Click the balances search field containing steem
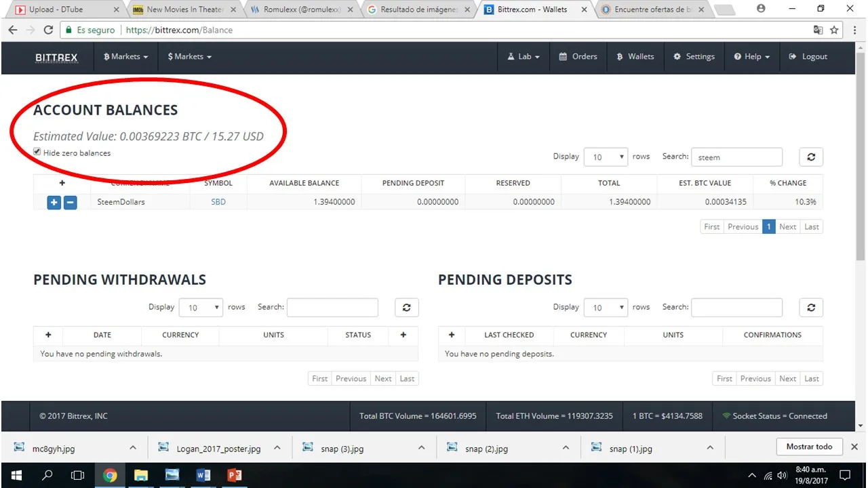868x488 pixels. coord(736,157)
